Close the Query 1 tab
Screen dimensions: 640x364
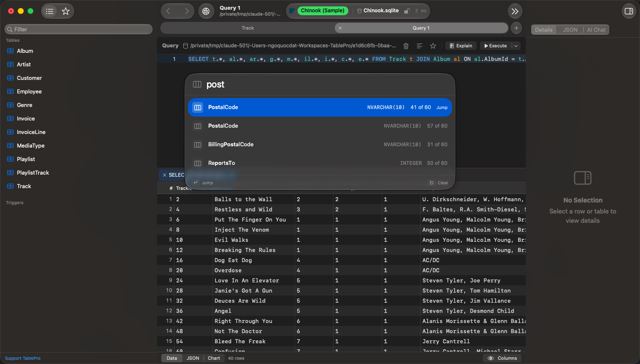pyautogui.click(x=340, y=28)
